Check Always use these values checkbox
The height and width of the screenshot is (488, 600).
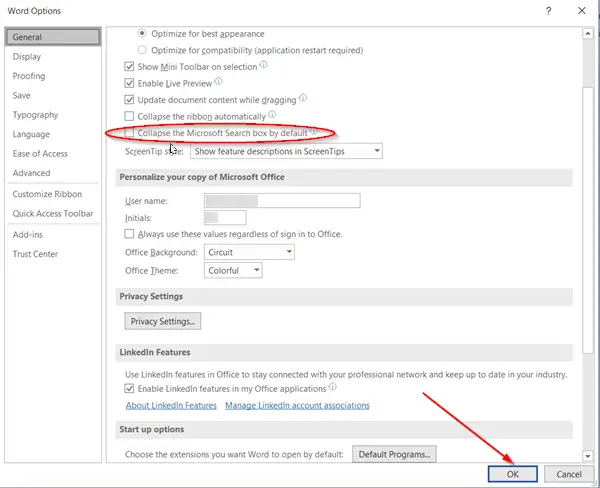[x=129, y=234]
